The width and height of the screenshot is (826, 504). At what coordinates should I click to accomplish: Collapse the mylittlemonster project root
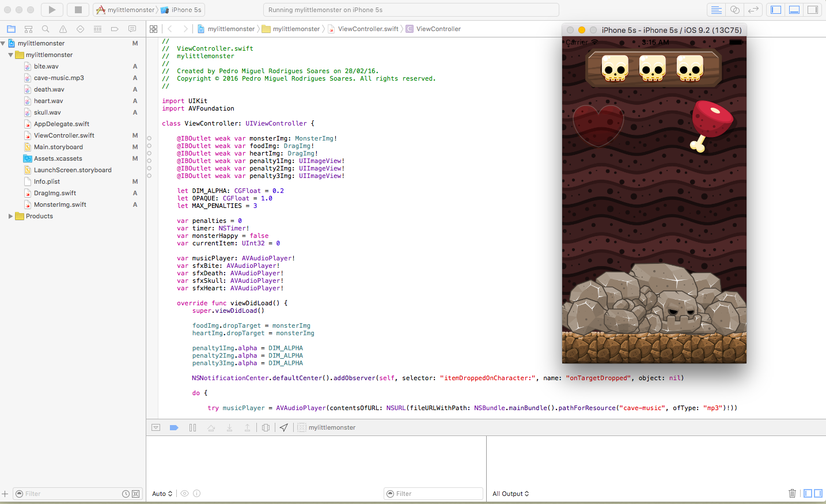pyautogui.click(x=3, y=43)
